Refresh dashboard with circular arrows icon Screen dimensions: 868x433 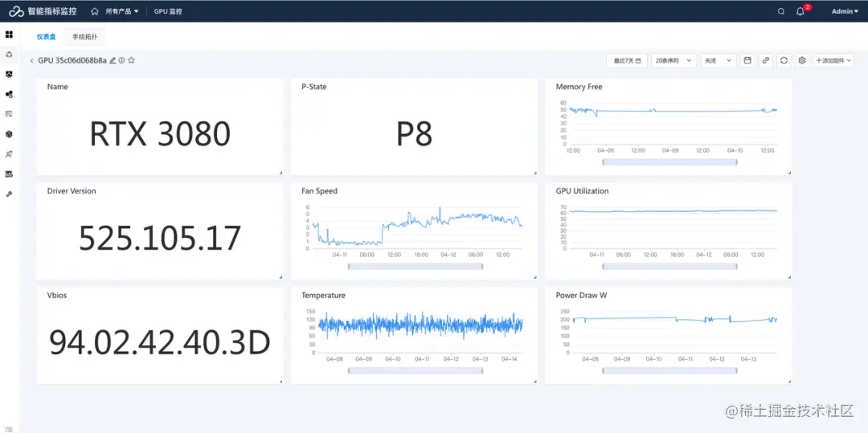tap(784, 60)
